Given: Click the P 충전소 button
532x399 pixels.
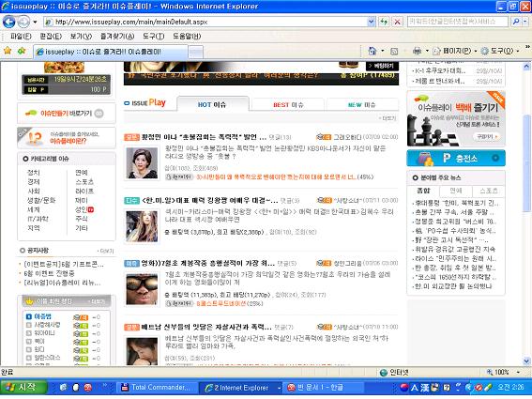Looking at the screenshot, I should pos(456,158).
